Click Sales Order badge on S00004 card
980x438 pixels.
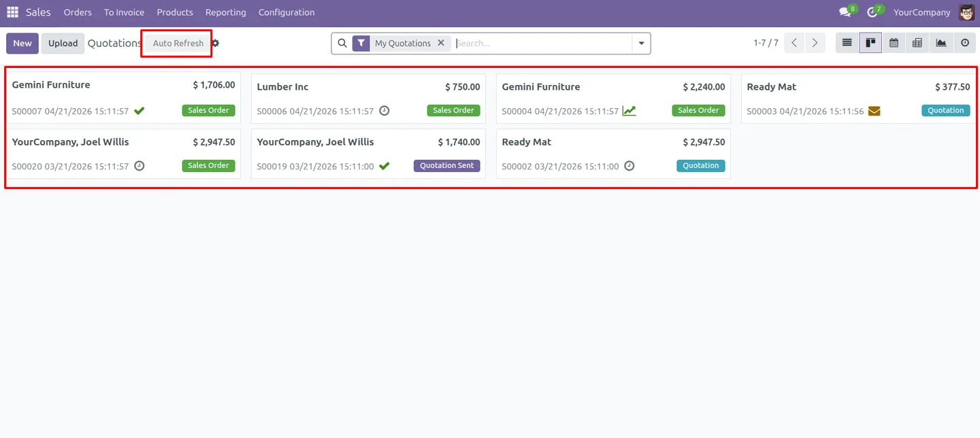(x=698, y=110)
